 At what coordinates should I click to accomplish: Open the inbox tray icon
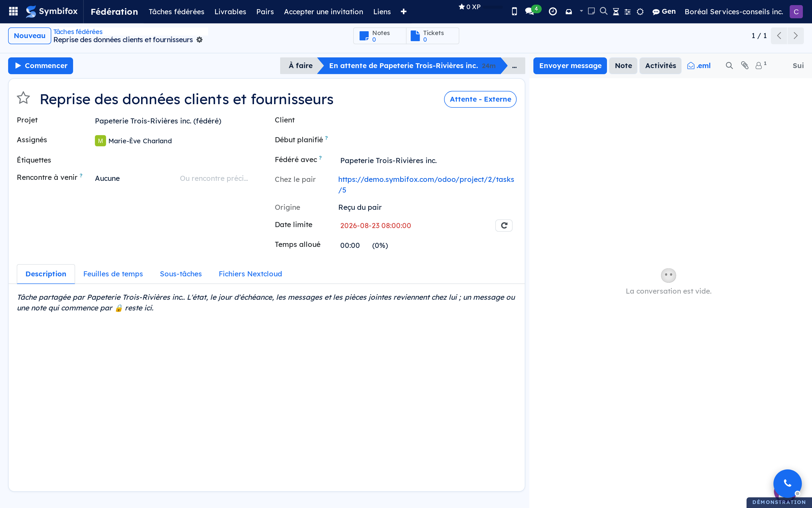point(569,12)
